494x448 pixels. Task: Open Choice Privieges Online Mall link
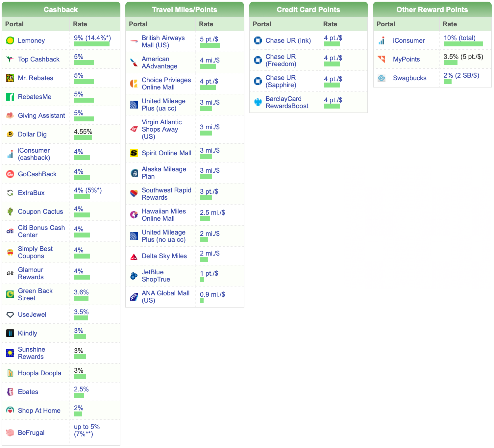click(166, 84)
